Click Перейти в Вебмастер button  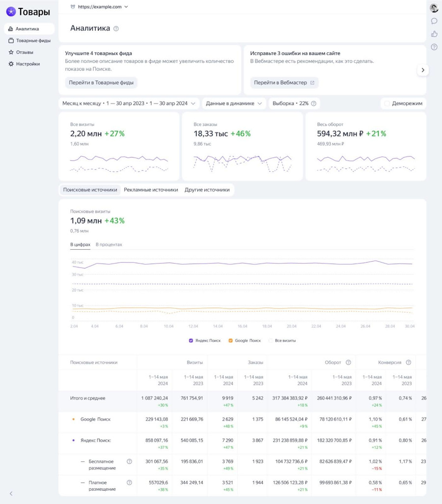tap(284, 82)
